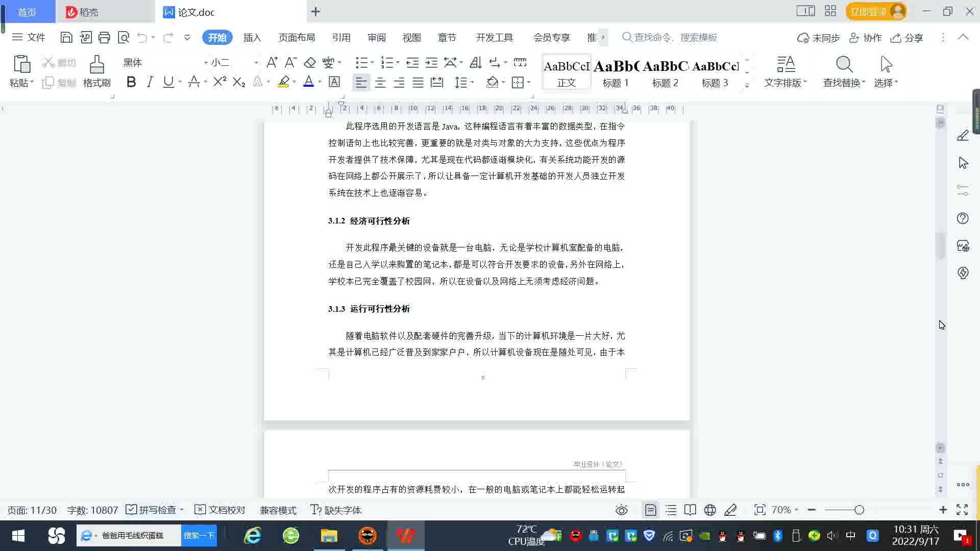Expand bullet list dropdown arrow
980x551 pixels.
click(372, 63)
